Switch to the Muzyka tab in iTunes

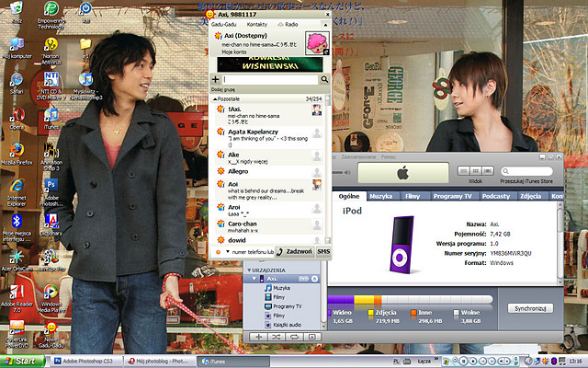tap(380, 196)
